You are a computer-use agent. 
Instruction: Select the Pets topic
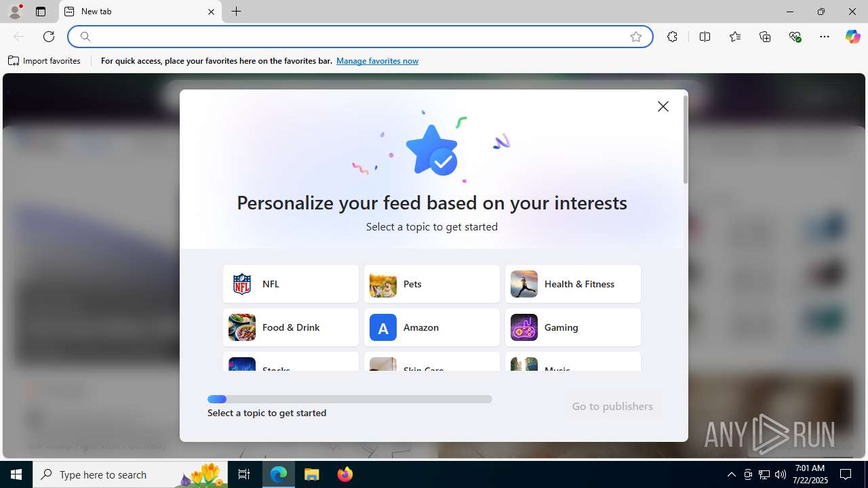[432, 284]
